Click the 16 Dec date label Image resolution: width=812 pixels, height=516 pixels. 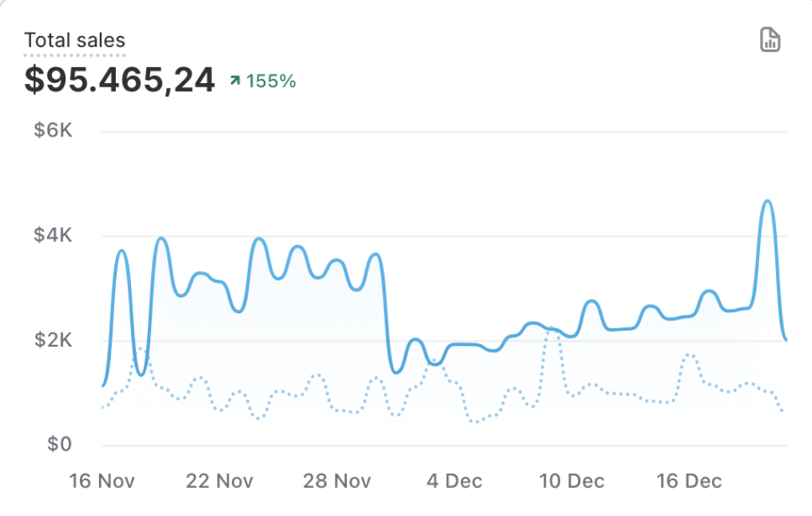[689, 481]
